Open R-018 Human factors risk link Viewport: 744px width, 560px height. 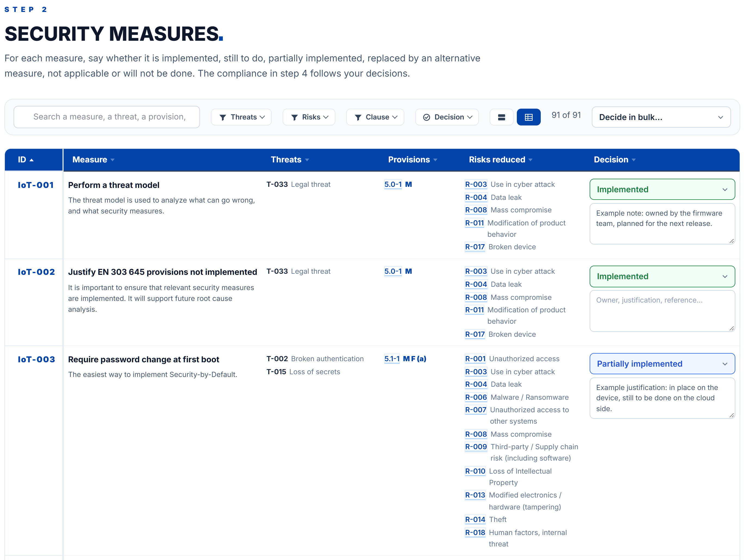[475, 533]
